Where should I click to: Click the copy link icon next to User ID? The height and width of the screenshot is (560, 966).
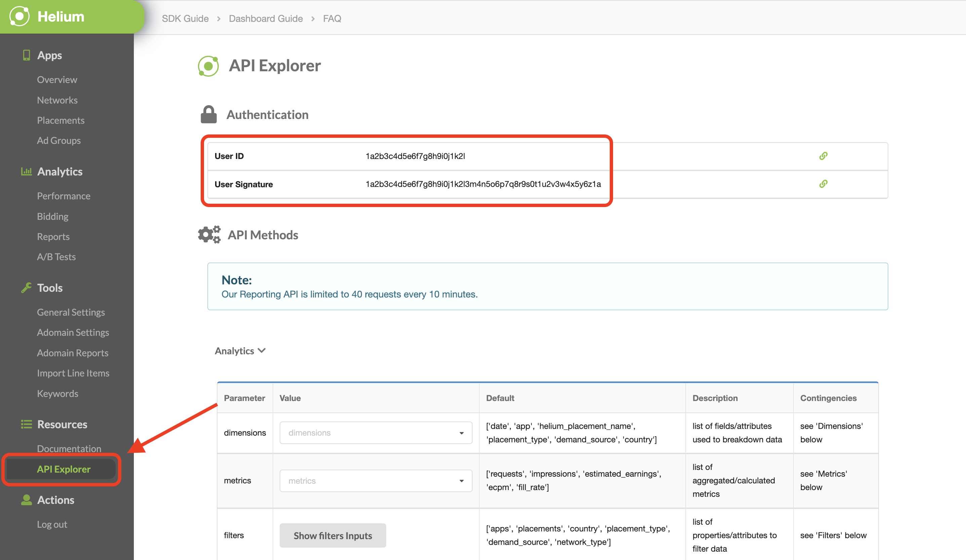pos(823,155)
